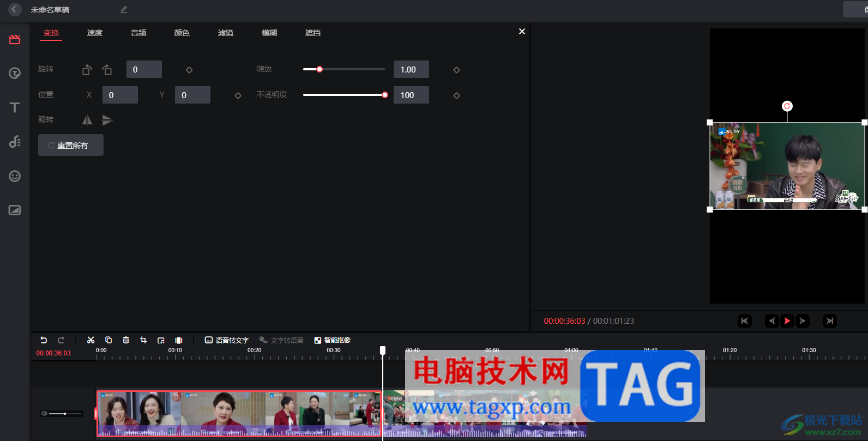868x441 pixels.
Task: Add position keyframe diamond
Action: tap(238, 95)
